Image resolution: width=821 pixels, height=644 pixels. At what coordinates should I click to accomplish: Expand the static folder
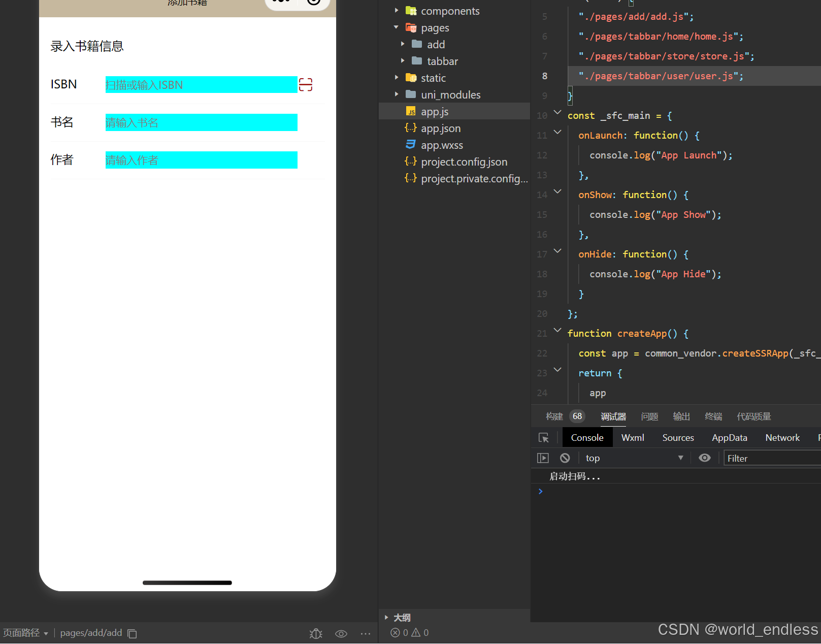pos(397,78)
